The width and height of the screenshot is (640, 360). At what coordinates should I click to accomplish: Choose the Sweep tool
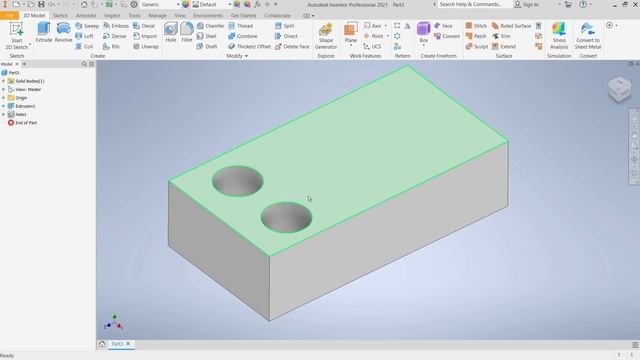click(x=87, y=26)
